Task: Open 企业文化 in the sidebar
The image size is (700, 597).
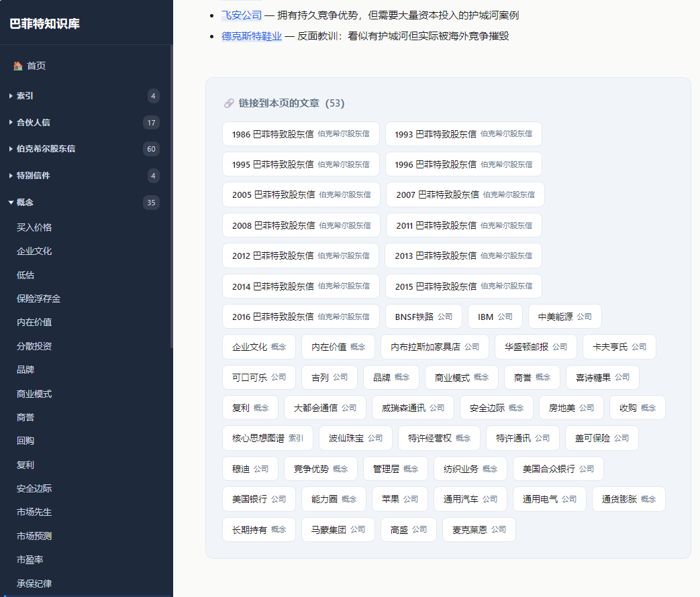Action: click(x=34, y=251)
